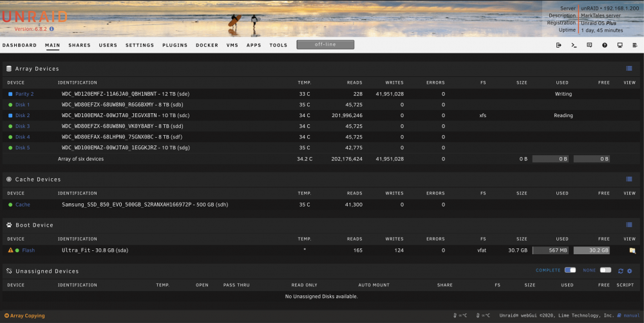This screenshot has height=323, width=644.
Task: Click Disk 5 green status indicator
Action: pyautogui.click(x=10, y=147)
